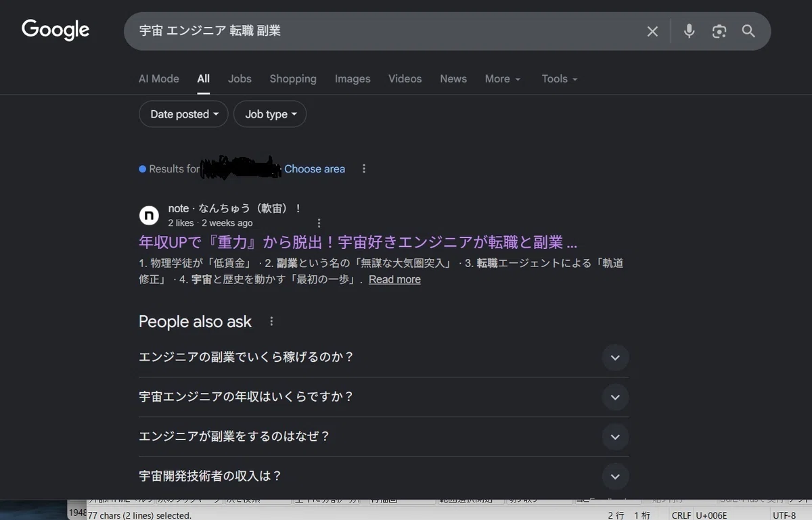Click the Google logo
Image resolution: width=812 pixels, height=520 pixels.
tap(55, 30)
